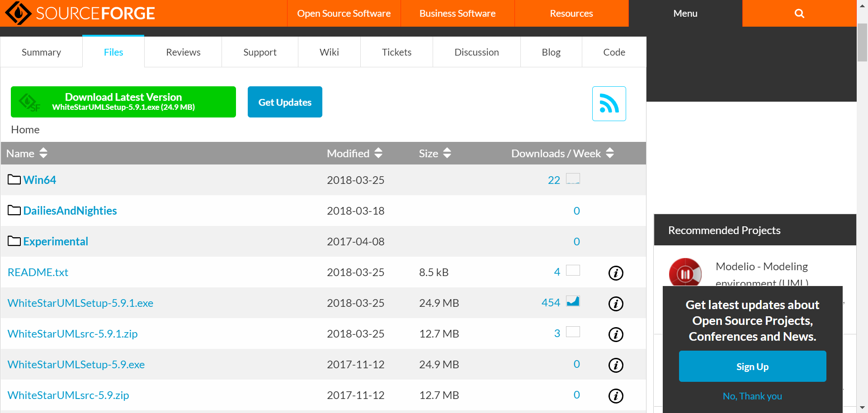
Task: Switch to the Tickets tab
Action: pos(396,52)
